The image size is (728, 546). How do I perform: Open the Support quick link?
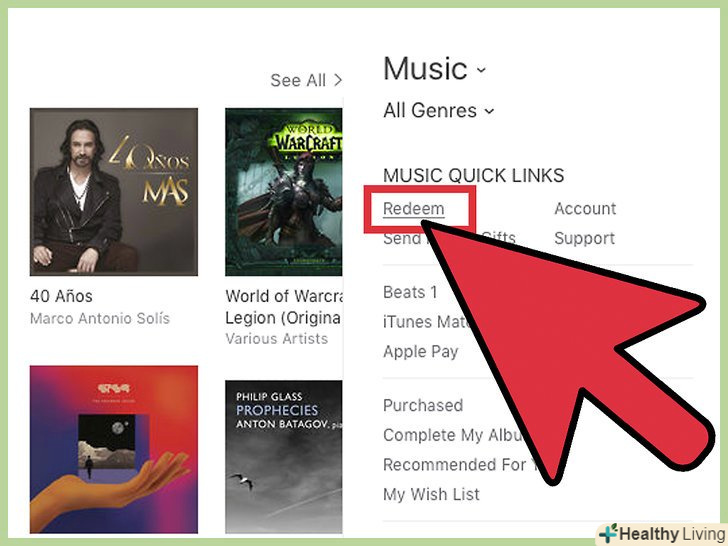585,239
